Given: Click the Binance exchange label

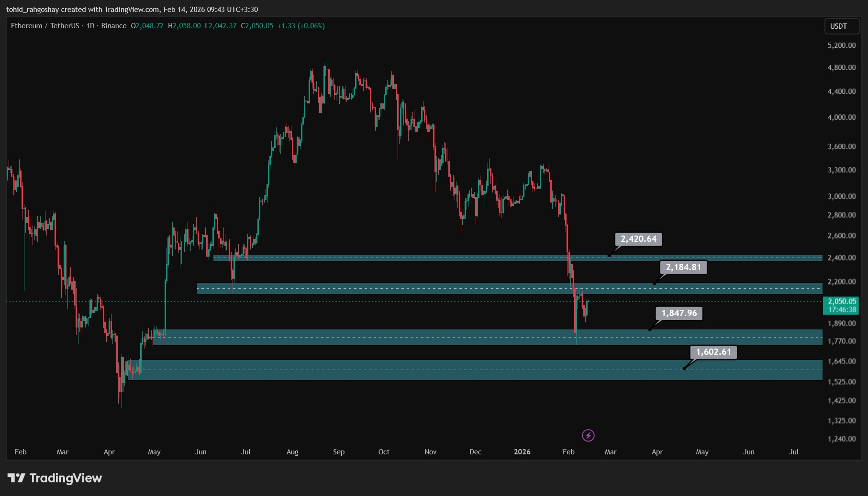Looking at the screenshot, I should point(114,26).
